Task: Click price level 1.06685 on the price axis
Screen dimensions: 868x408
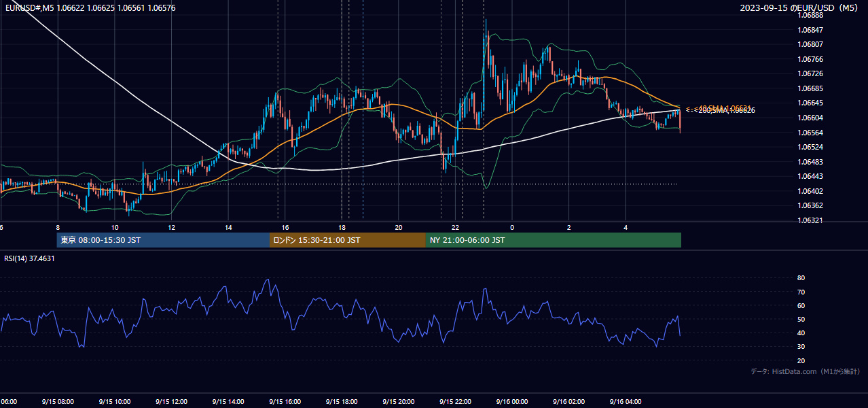Action: [x=812, y=88]
